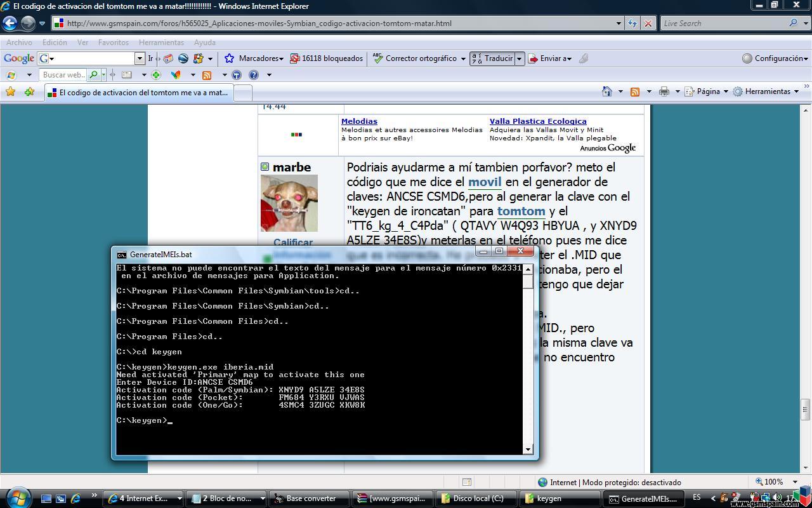Click the ES language indicator in tray
Image resolution: width=812 pixels, height=508 pixels.
click(697, 497)
